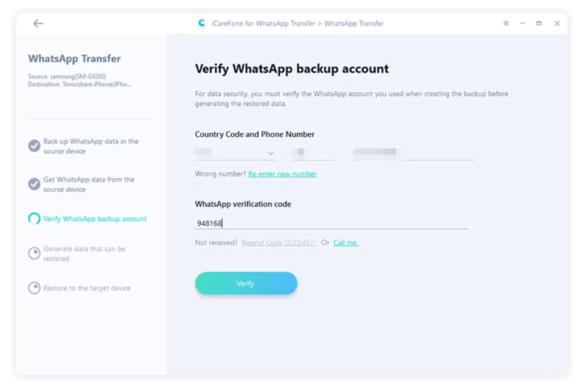The width and height of the screenshot is (588, 390).
Task: Minimize the iCareFone window
Action: click(x=522, y=24)
